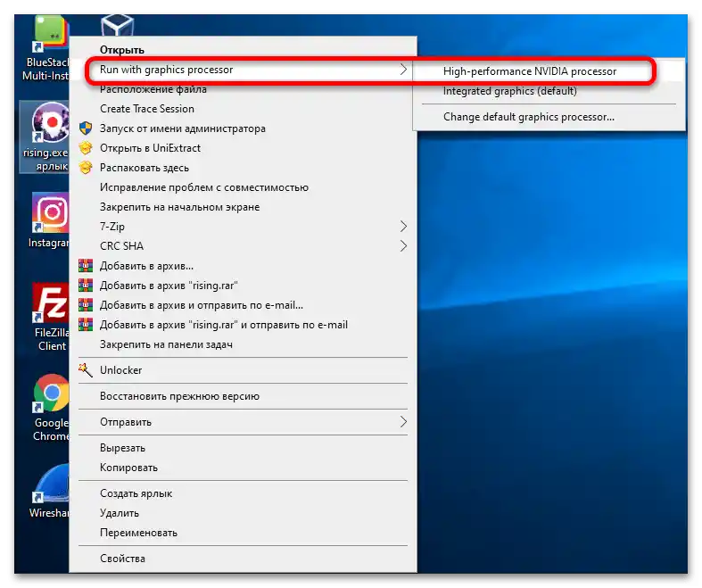Open the CRC SHA menu entry
The width and height of the screenshot is (702, 588).
[x=244, y=246]
